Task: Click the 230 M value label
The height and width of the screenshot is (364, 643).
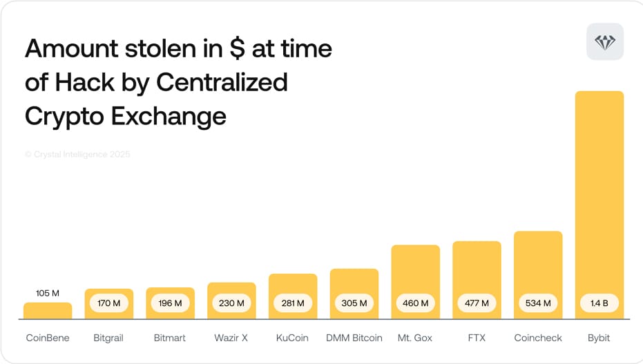Action: point(231,303)
